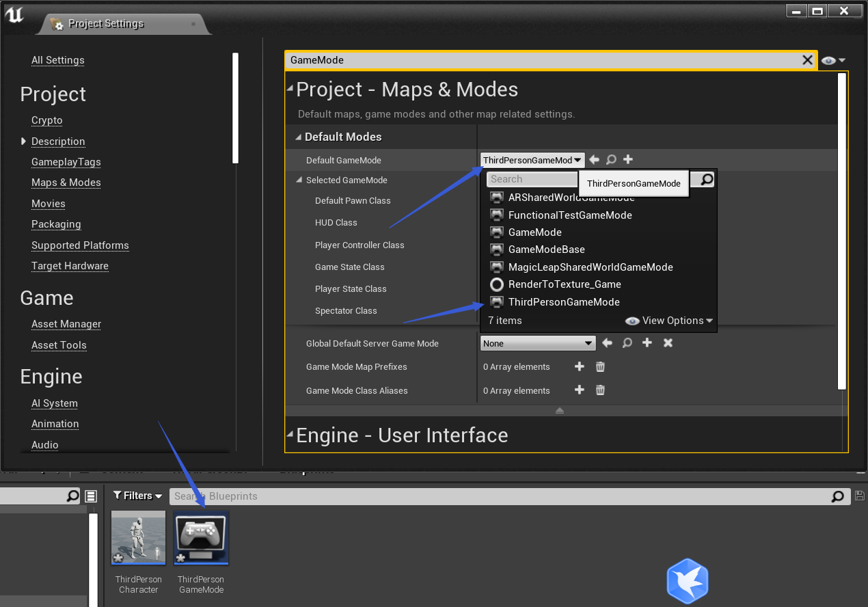Use selected asset arrow for Default GameMode
The height and width of the screenshot is (607, 868).
593,159
